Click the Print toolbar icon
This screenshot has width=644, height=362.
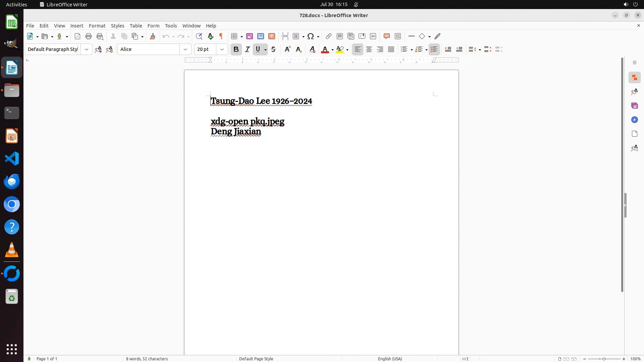(x=89, y=37)
